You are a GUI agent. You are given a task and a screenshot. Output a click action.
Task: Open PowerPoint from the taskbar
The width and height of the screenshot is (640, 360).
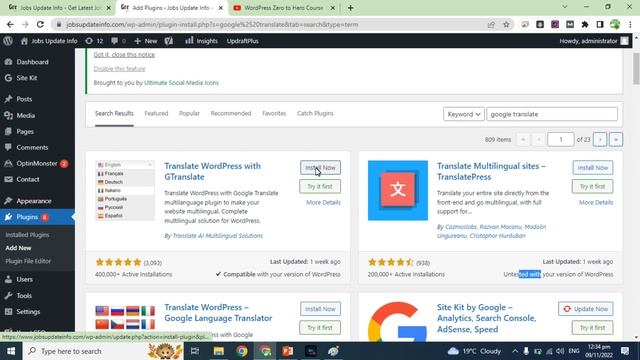coord(288,351)
